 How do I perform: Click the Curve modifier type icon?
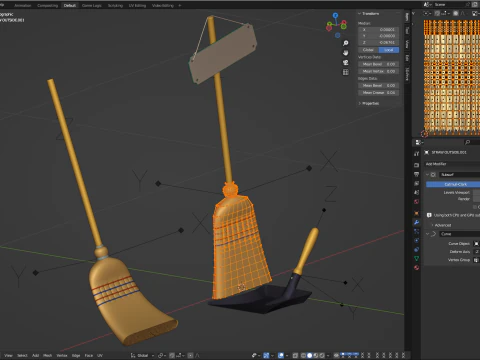(433, 234)
